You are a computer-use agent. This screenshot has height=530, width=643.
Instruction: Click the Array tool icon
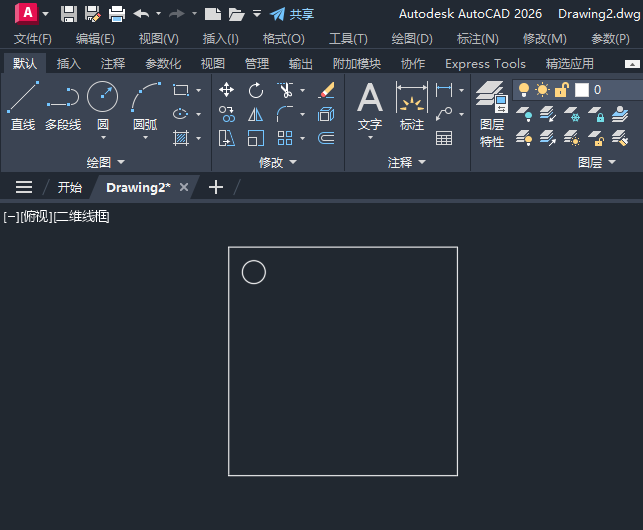tap(285, 138)
